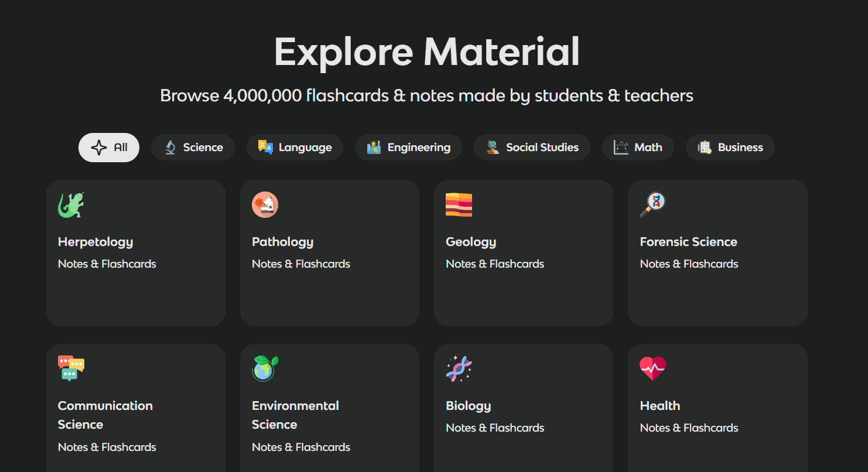The width and height of the screenshot is (868, 472).
Task: Select the All filter tab
Action: (x=109, y=148)
